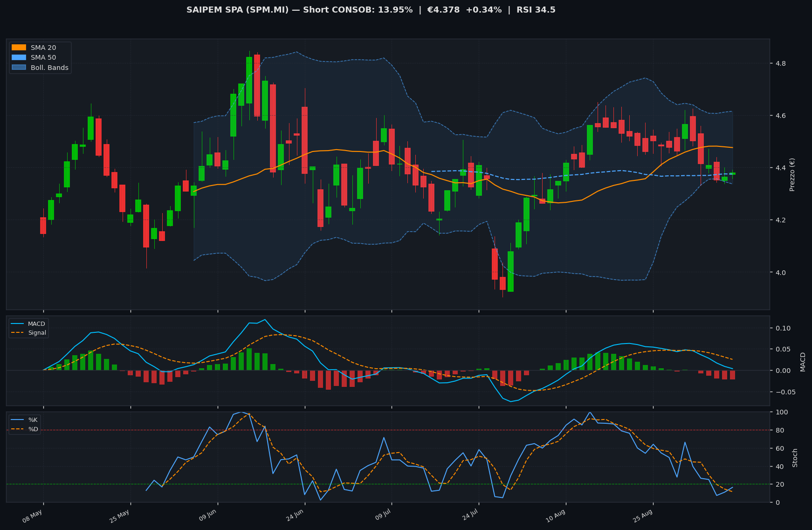Click the "24 Jun" date label
Image resolution: width=812 pixels, height=530 pixels.
[295, 516]
